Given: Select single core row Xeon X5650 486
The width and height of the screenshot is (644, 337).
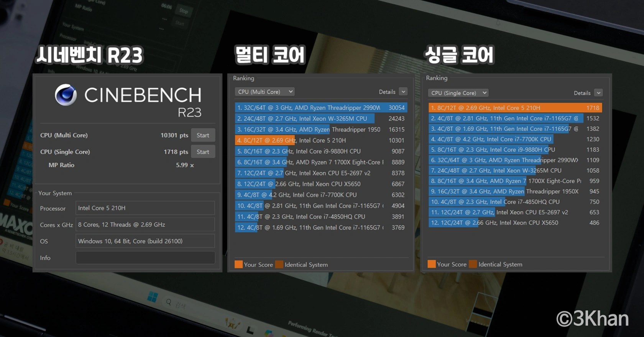Looking at the screenshot, I should point(515,222).
